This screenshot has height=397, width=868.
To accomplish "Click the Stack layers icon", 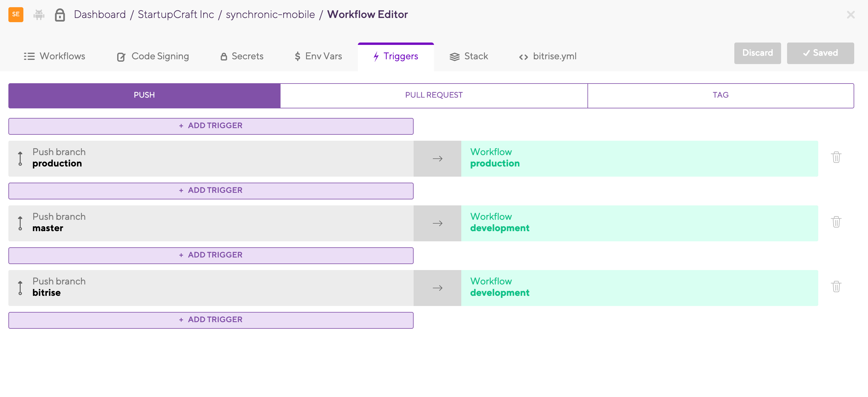I will click(455, 56).
